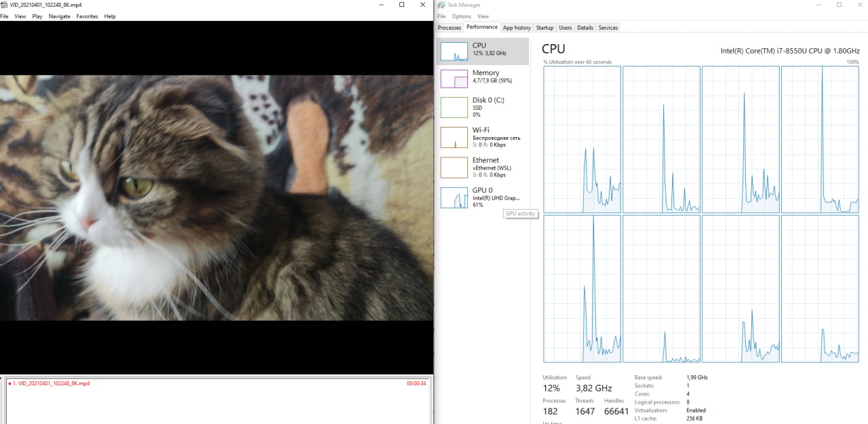868x424 pixels.
Task: Select the Memory mini-graph thumbnail in the sidebar
Action: [454, 79]
